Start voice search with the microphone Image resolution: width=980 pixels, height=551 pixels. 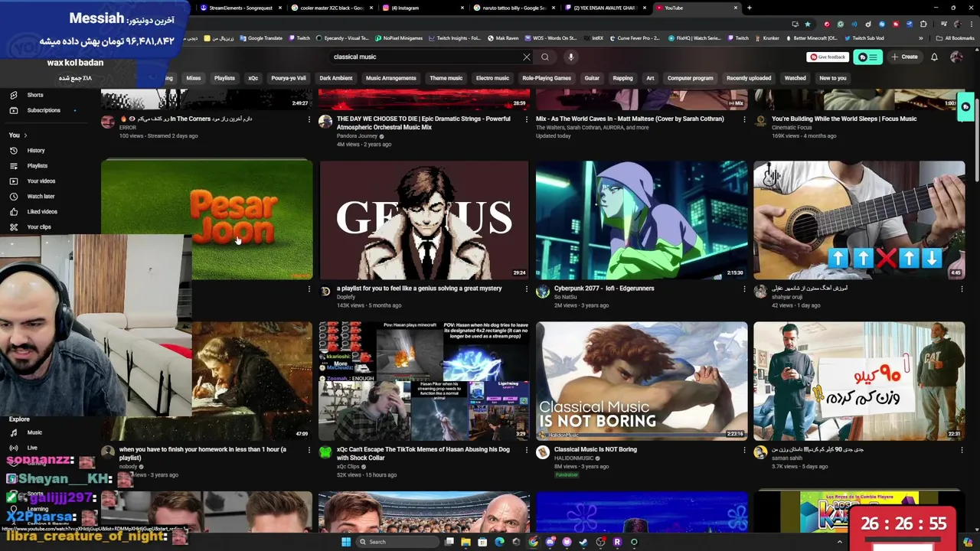(570, 57)
